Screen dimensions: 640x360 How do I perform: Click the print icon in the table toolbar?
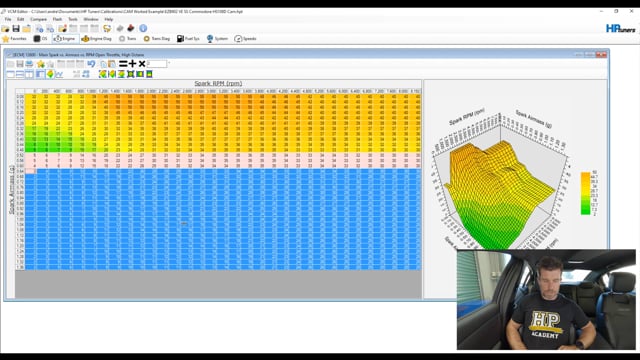tap(29, 64)
